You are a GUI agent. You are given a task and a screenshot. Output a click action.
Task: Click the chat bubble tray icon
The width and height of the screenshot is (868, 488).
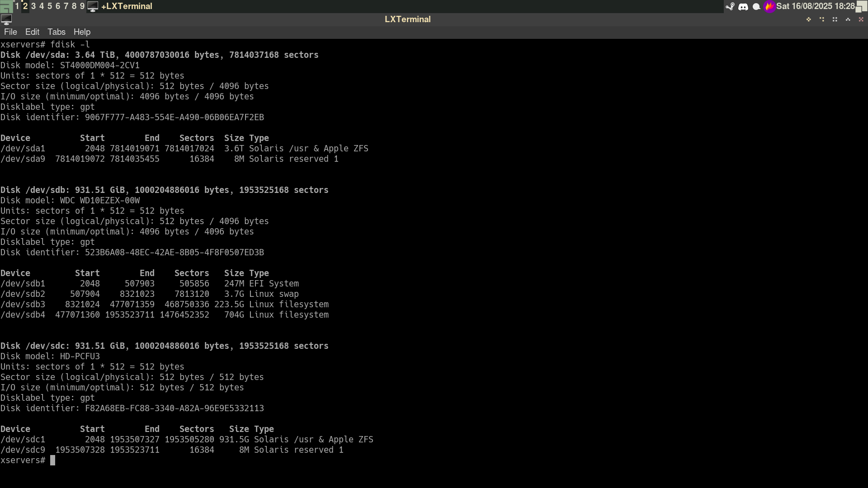click(x=756, y=6)
